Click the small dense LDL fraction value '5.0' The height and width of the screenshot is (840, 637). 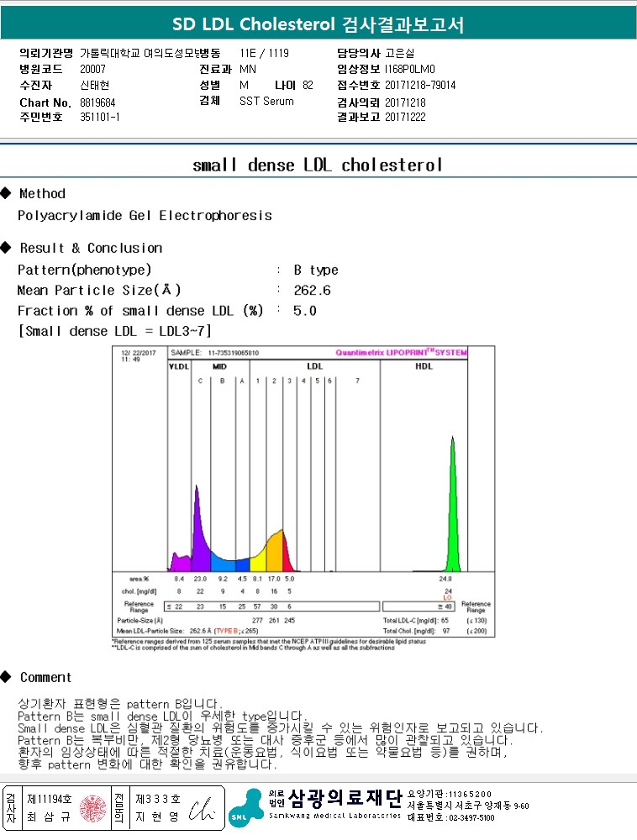click(304, 311)
